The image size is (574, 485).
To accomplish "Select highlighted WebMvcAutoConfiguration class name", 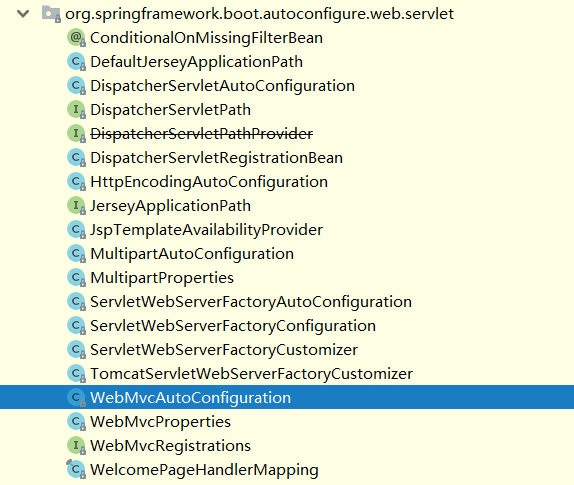I will (x=190, y=398).
